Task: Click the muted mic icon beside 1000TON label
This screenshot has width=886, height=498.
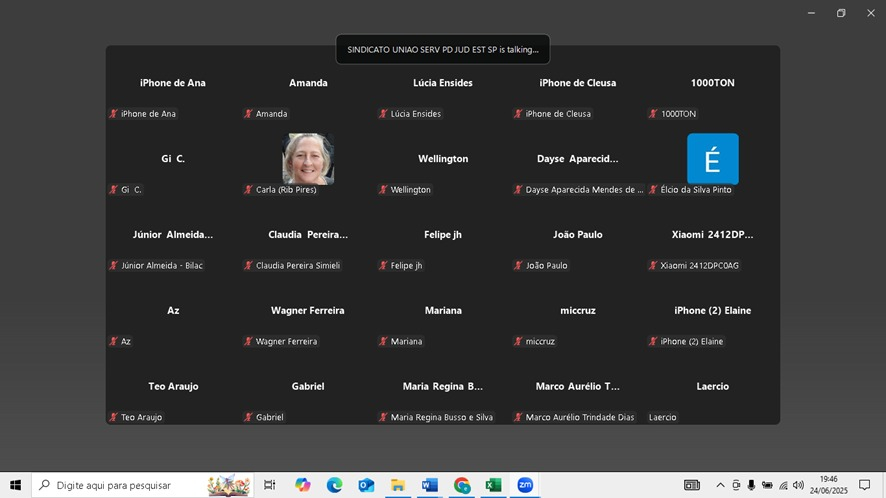Action: pos(653,114)
